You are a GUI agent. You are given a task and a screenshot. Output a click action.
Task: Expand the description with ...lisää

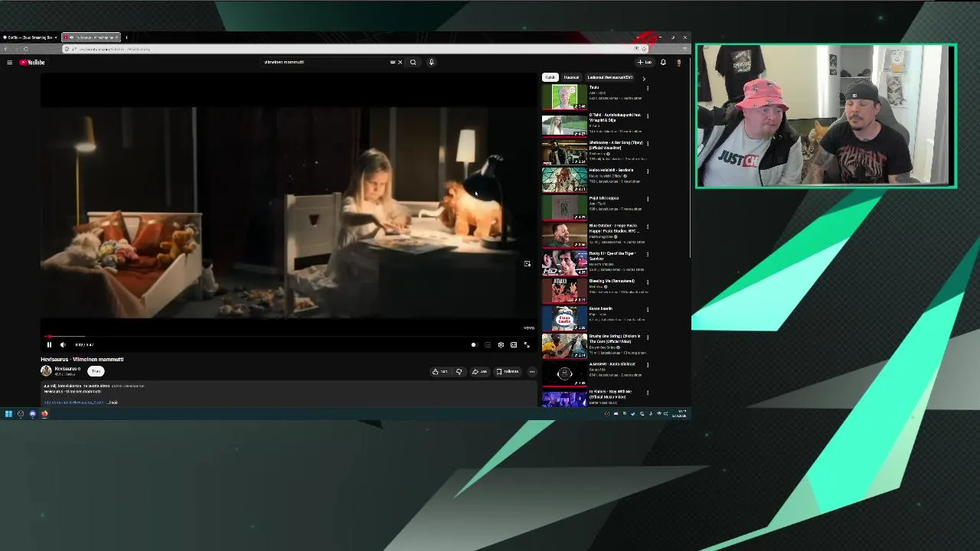[x=113, y=403]
